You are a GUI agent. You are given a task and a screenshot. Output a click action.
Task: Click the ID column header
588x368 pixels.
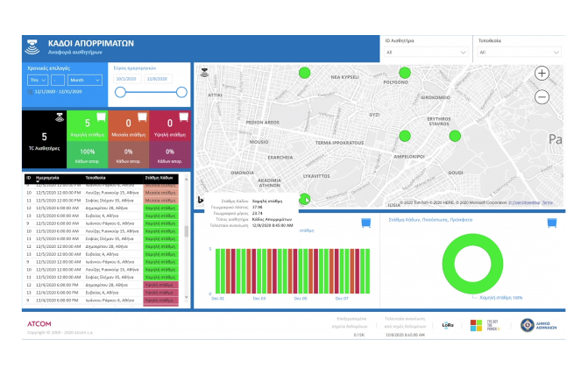[29, 178]
